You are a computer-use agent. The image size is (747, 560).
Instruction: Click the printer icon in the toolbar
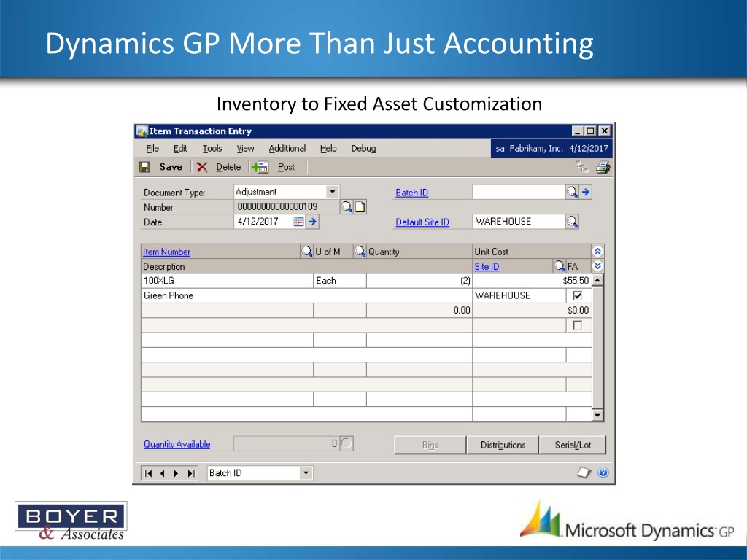click(603, 167)
